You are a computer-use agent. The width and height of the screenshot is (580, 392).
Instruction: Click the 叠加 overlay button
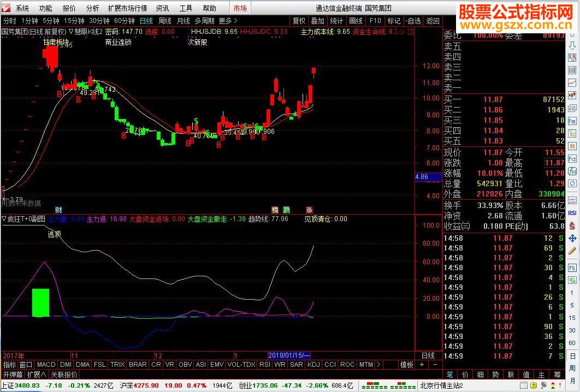coord(317,21)
